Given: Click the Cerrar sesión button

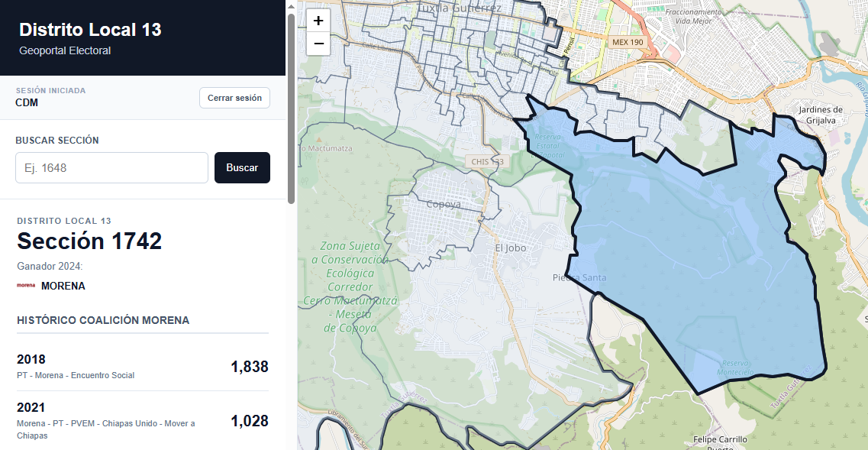Looking at the screenshot, I should coord(234,98).
